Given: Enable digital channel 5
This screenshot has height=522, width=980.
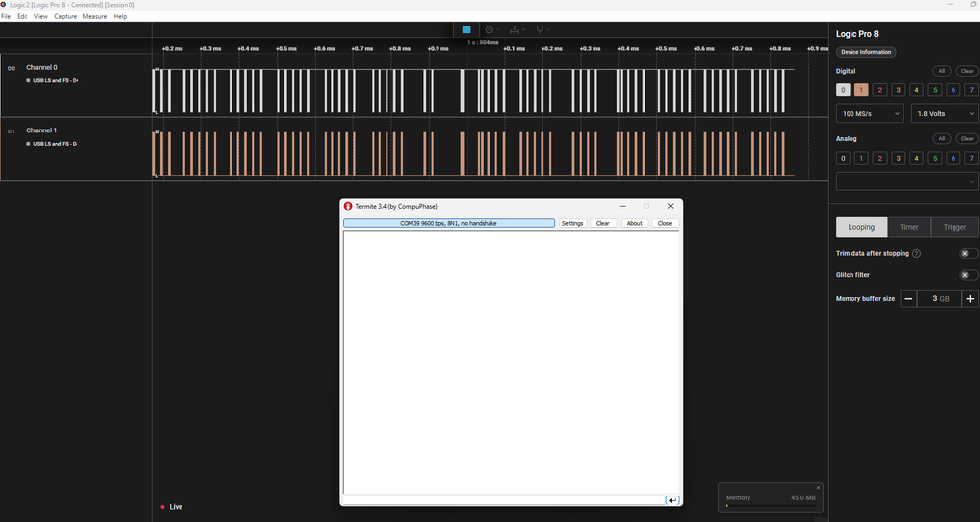Looking at the screenshot, I should tap(935, 90).
